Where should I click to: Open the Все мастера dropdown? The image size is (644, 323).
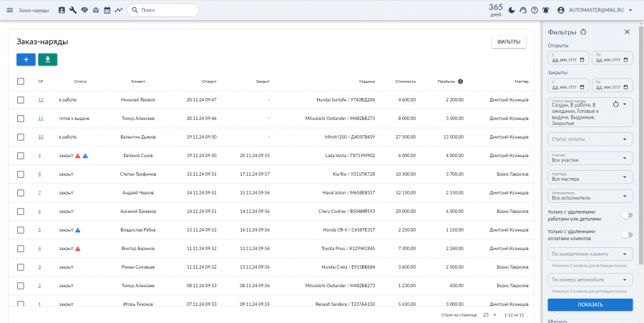point(590,177)
